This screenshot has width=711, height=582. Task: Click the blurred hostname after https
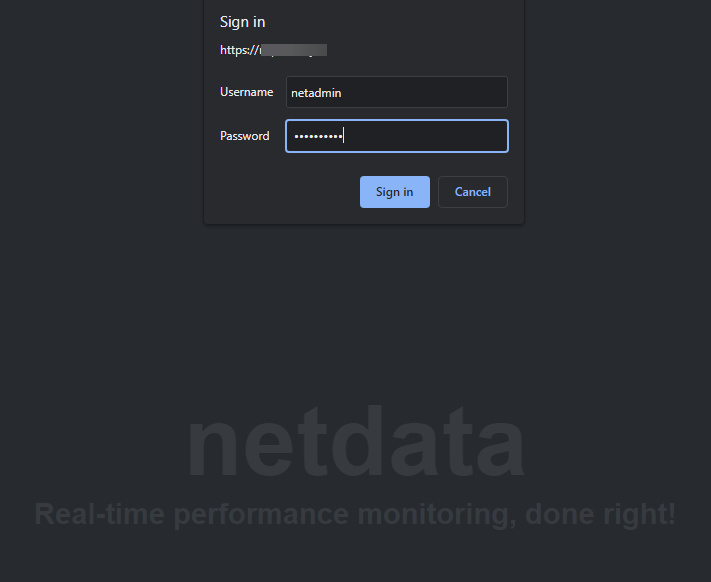295,49
